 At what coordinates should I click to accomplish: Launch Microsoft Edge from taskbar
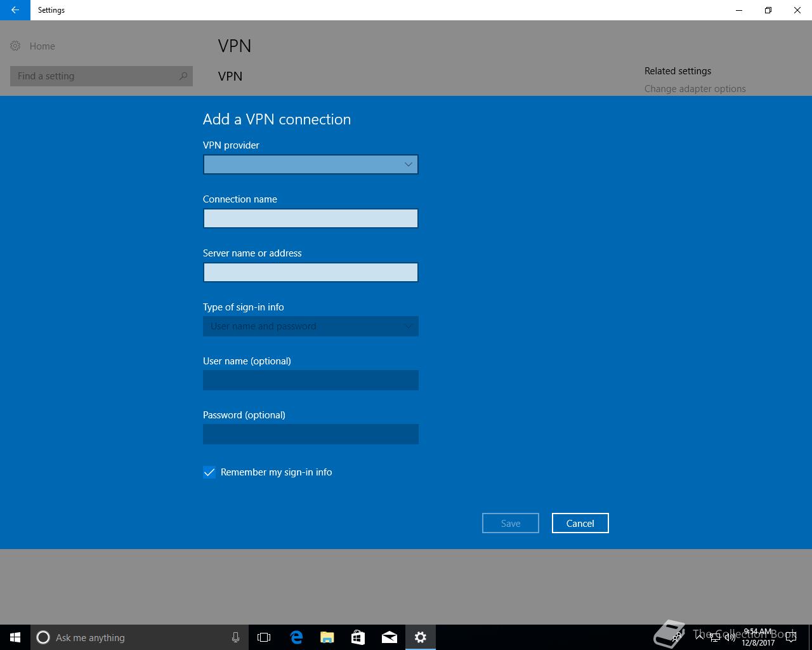click(296, 637)
